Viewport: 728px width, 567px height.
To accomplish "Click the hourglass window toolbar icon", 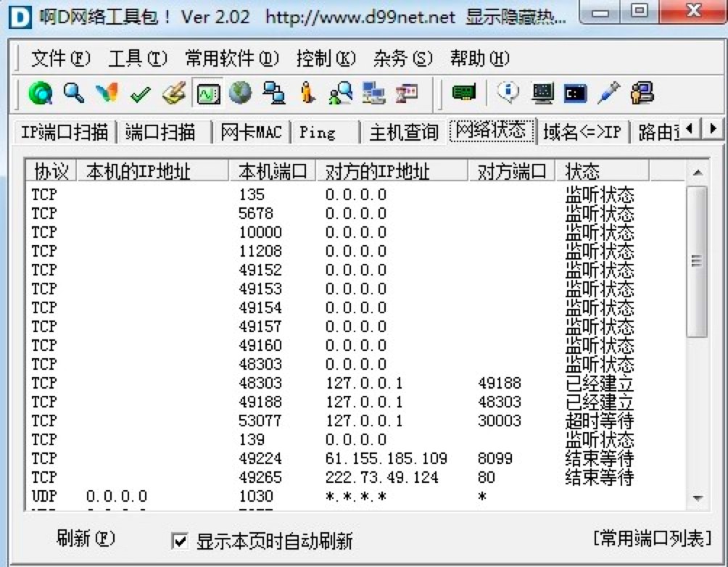I will [407, 93].
